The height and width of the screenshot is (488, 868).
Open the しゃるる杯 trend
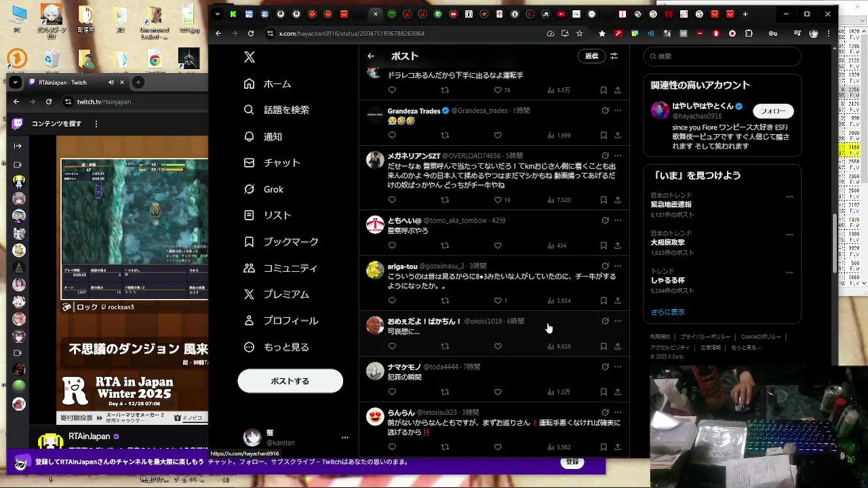(668, 281)
